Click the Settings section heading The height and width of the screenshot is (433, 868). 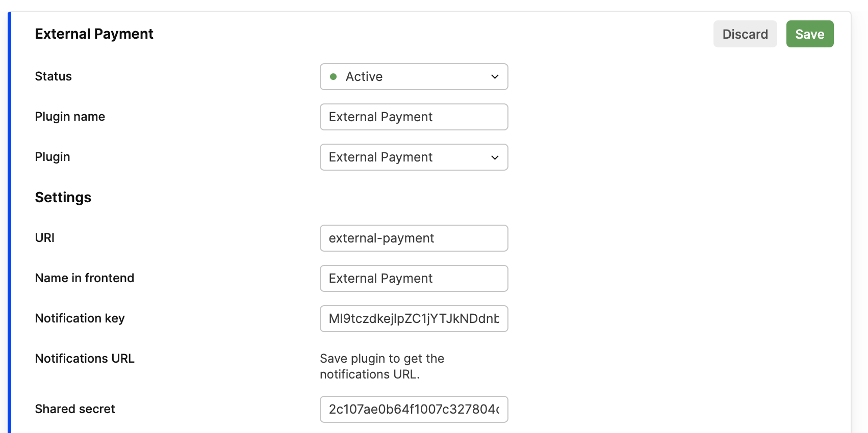click(x=63, y=198)
